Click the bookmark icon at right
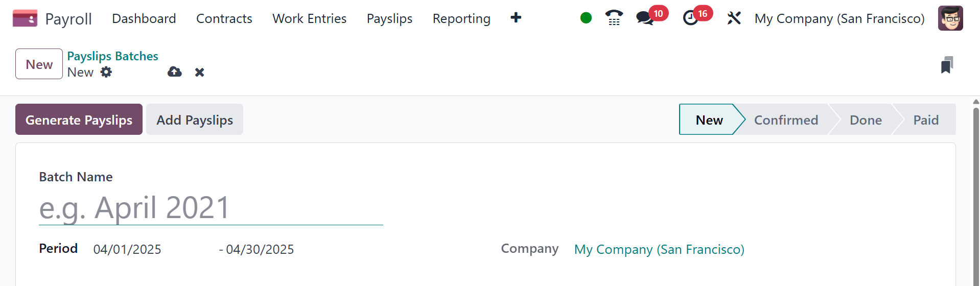 (947, 65)
